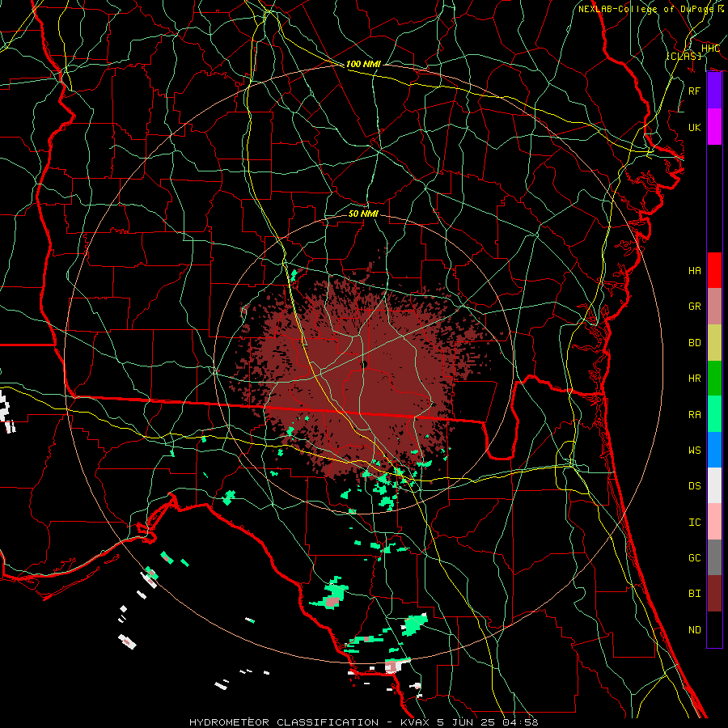Image resolution: width=728 pixels, height=728 pixels.
Task: Click the DS white legend swatch
Action: tap(714, 485)
